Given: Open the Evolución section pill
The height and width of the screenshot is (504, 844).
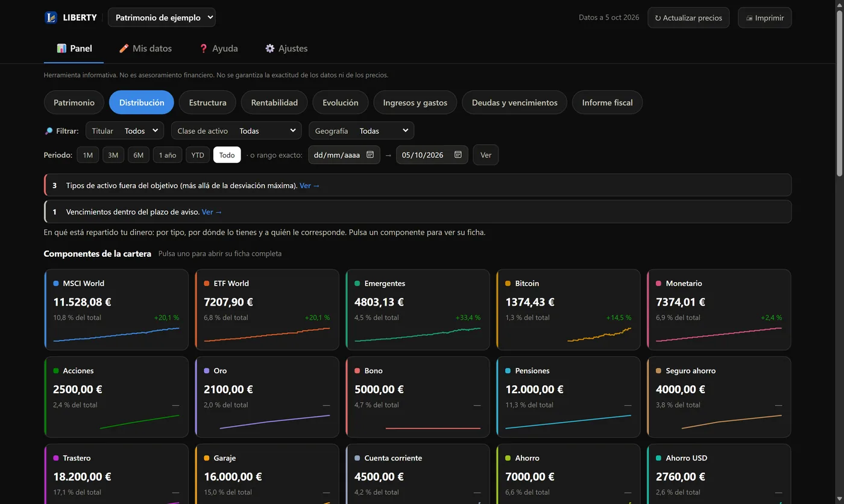Looking at the screenshot, I should click(x=340, y=102).
